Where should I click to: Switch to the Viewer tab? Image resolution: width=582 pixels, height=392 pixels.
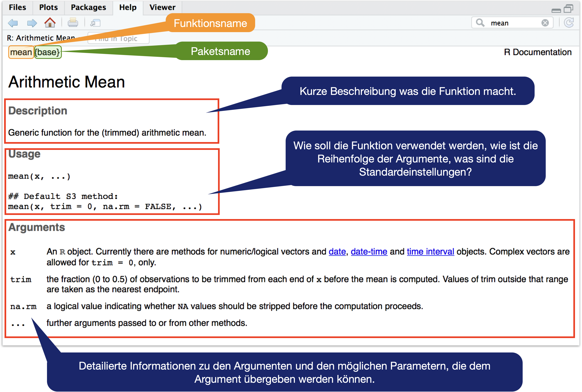click(162, 7)
